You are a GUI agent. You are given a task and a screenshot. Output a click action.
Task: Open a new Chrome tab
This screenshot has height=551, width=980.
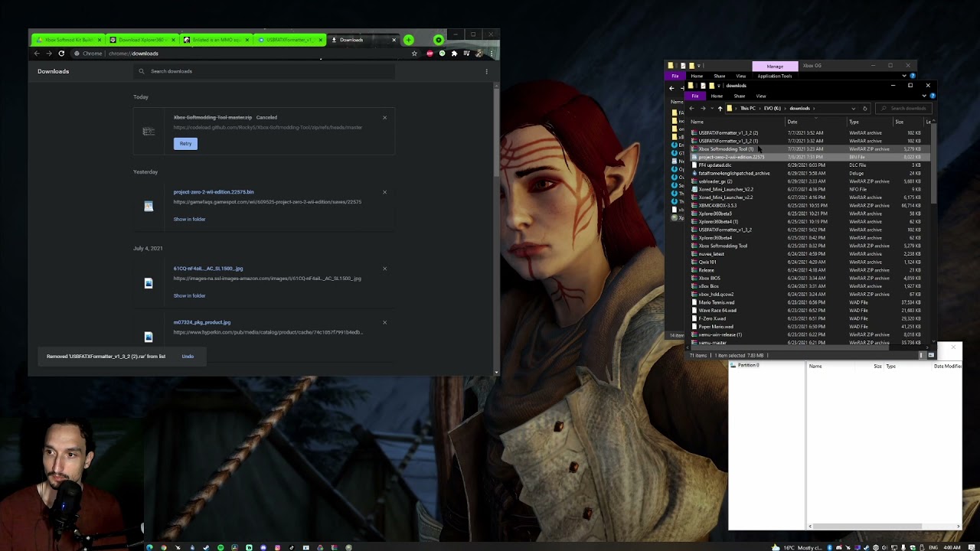point(408,40)
